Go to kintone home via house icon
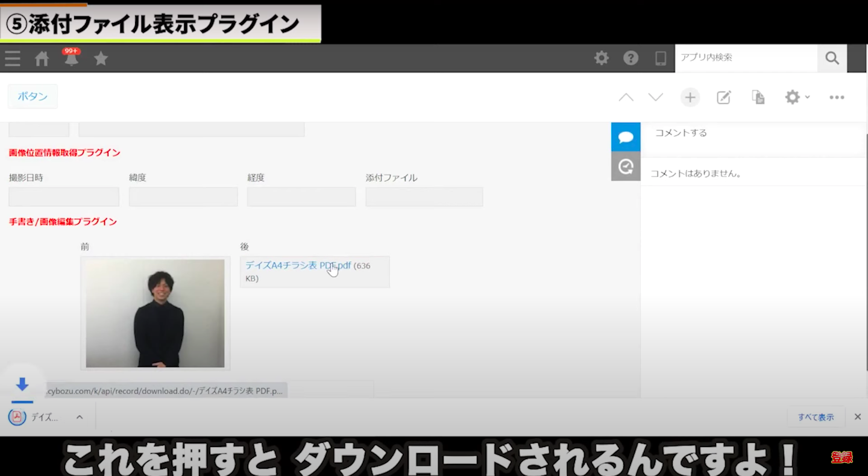Image resolution: width=868 pixels, height=476 pixels. [42, 58]
